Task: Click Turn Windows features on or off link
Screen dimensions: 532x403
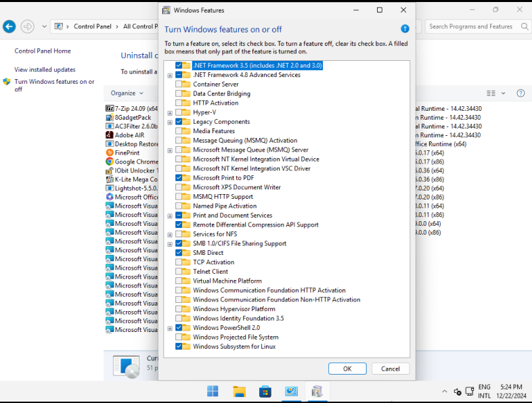Action: tap(54, 85)
